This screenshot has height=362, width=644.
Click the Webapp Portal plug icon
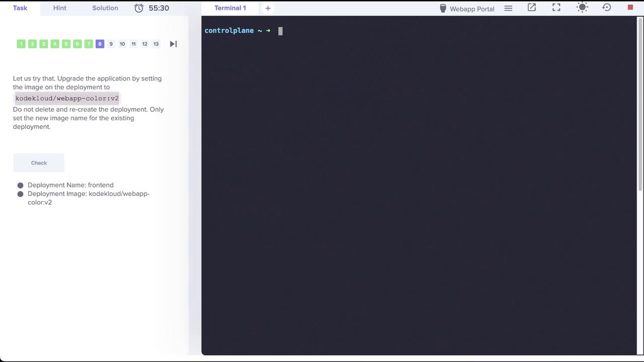coord(443,9)
